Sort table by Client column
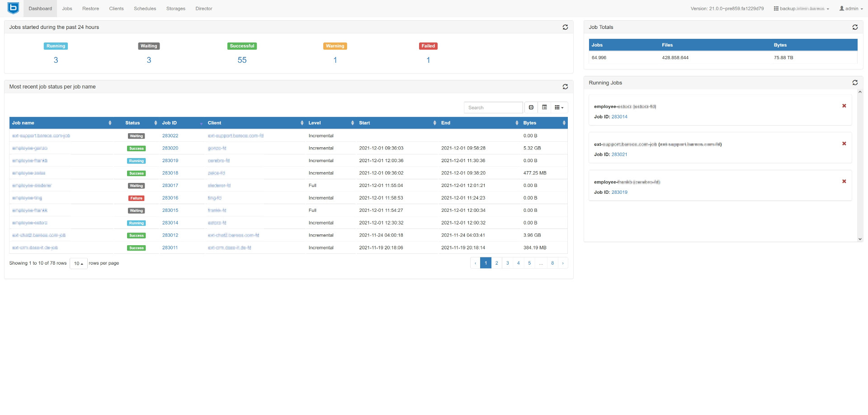 point(255,123)
